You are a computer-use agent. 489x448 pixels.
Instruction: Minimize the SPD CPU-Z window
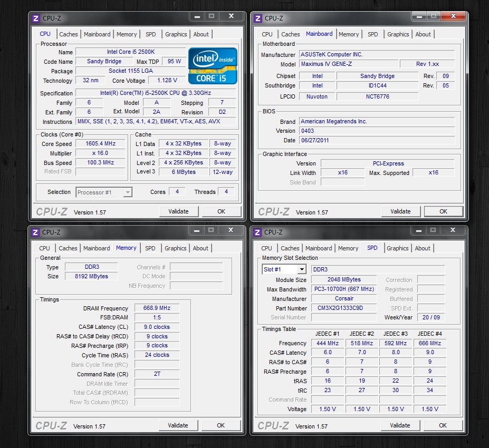pos(419,230)
